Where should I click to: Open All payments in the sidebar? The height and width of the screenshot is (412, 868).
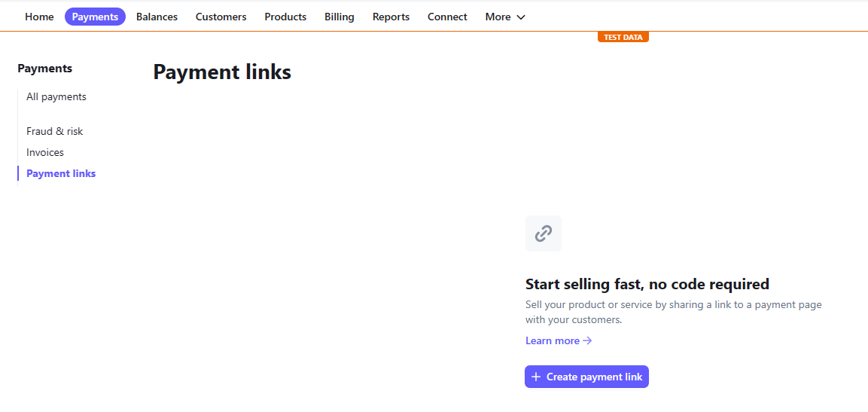(56, 97)
